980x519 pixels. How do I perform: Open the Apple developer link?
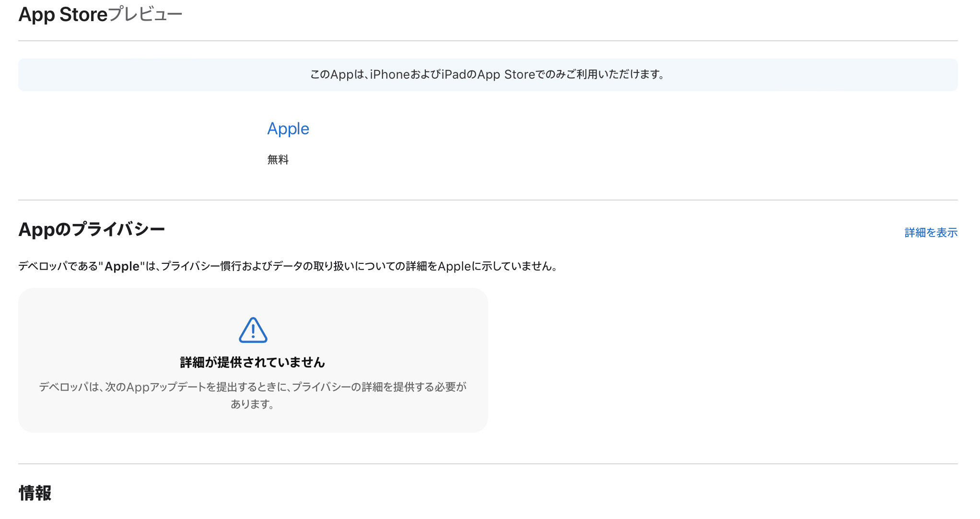(x=288, y=129)
